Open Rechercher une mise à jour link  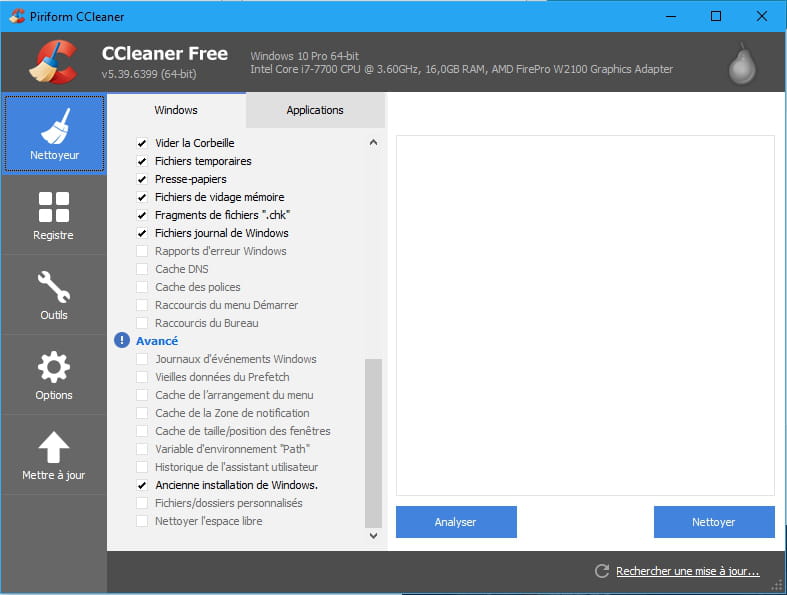click(688, 571)
